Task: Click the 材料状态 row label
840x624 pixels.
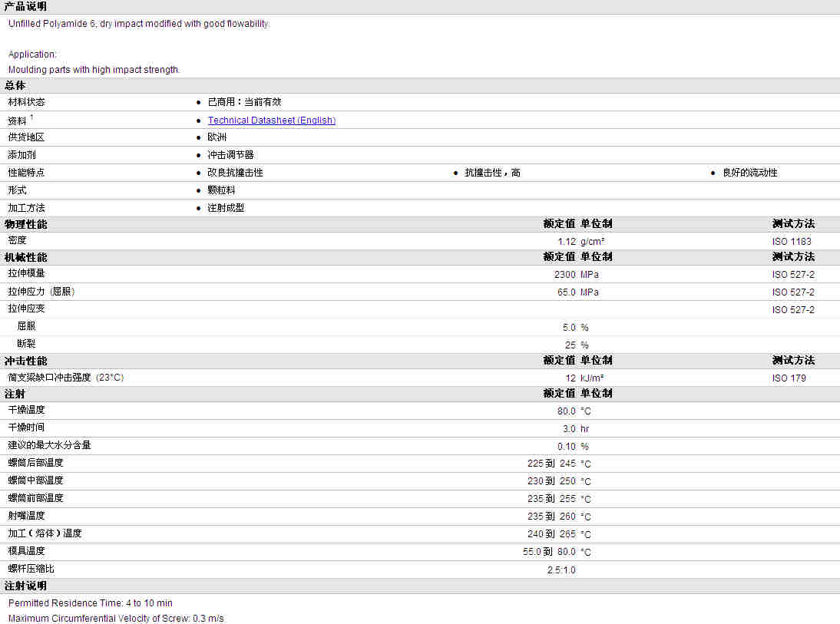Action: (x=26, y=102)
